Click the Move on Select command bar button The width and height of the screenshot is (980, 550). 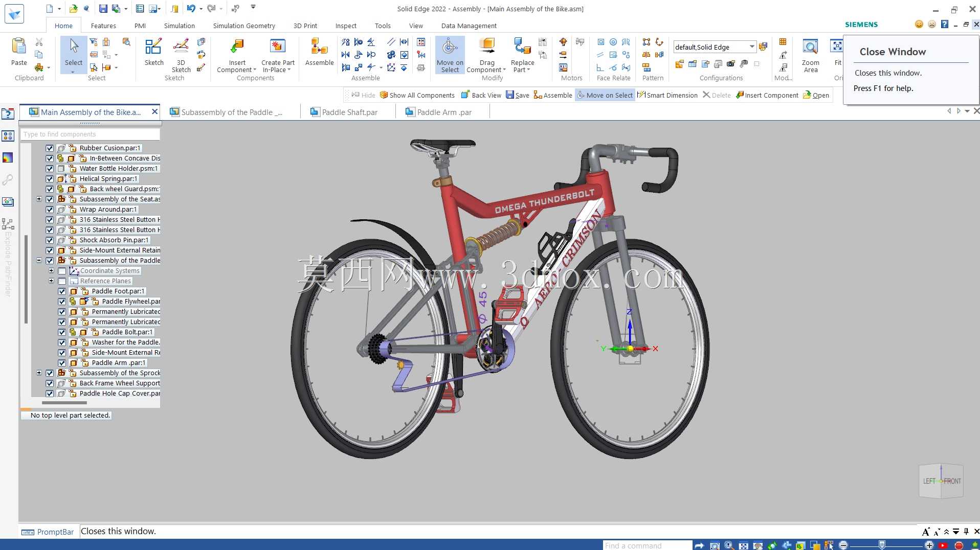(x=605, y=95)
